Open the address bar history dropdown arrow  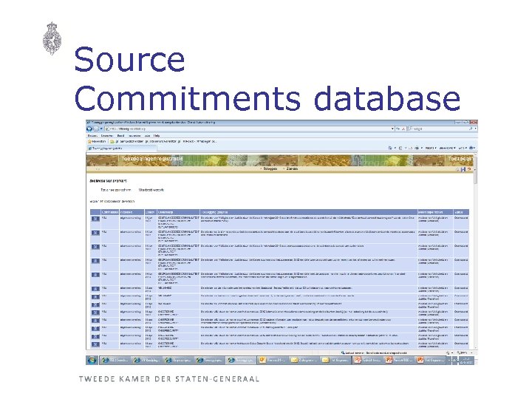pos(392,129)
